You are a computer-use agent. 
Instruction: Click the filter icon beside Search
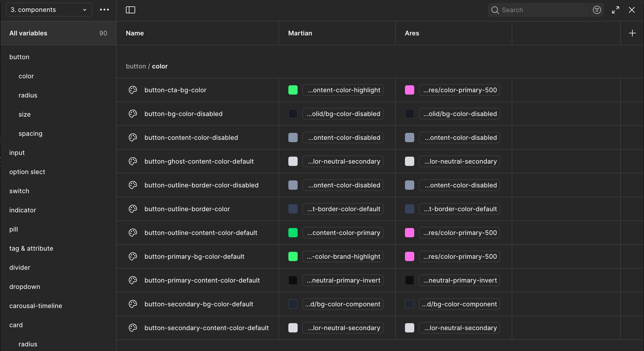(597, 10)
